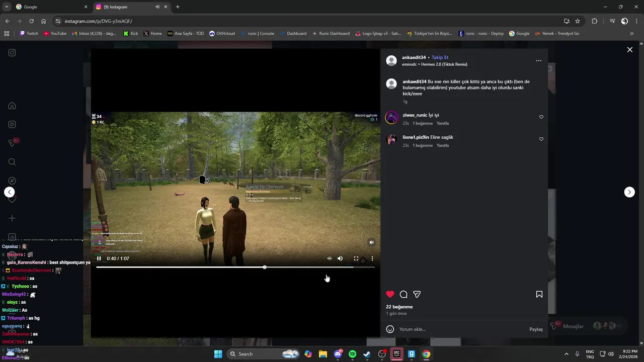Go to previous post with left arrow
Image resolution: width=644 pixels, height=362 pixels.
pos(9,192)
